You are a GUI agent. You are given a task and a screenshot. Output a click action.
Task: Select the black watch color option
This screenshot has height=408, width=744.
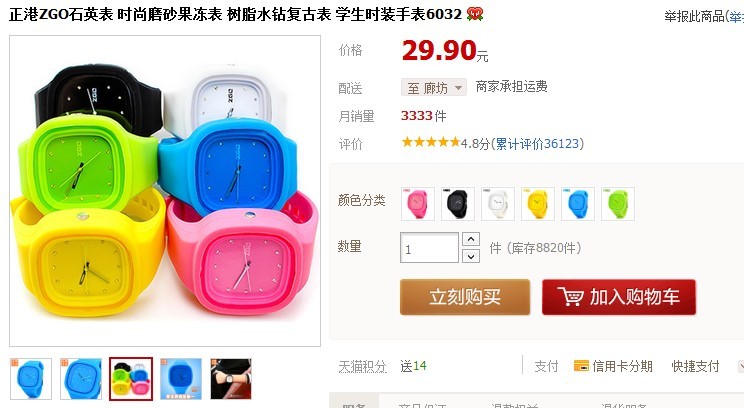coord(457,204)
